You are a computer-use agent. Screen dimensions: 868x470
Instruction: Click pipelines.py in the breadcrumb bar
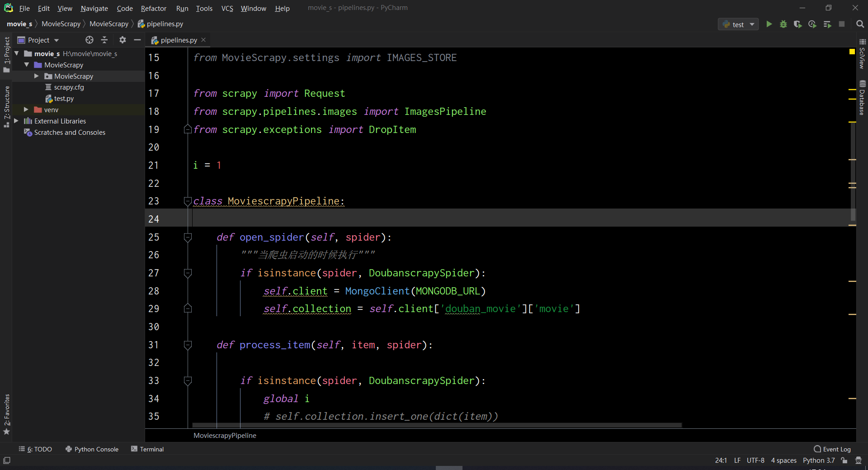click(x=165, y=24)
